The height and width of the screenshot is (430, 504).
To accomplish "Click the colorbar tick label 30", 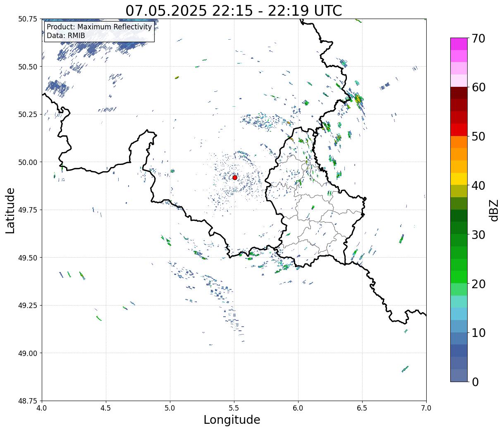I will (478, 234).
